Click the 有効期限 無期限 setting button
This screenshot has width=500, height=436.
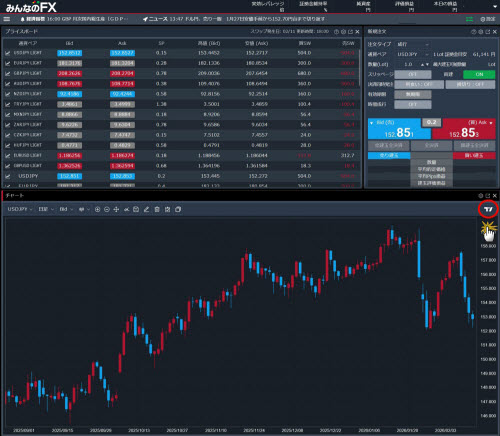tap(413, 94)
